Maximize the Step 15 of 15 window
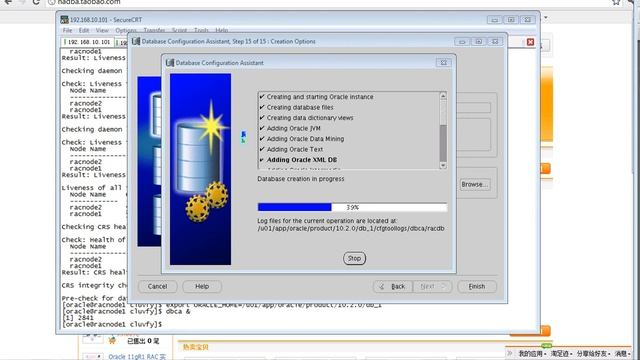 click(479, 41)
